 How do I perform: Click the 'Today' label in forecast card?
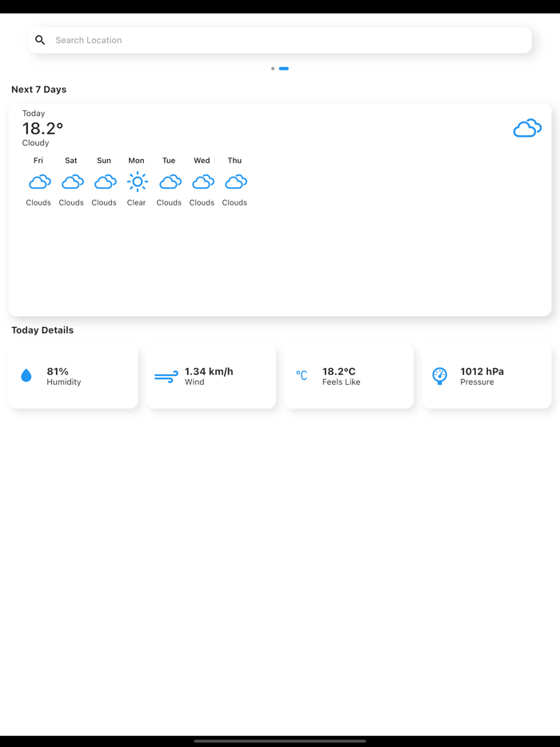point(34,114)
